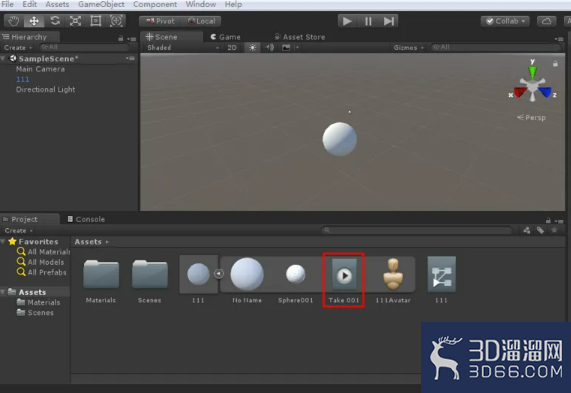Open the GameObject menu
Screen dimensions: 571x393
[x=101, y=4]
